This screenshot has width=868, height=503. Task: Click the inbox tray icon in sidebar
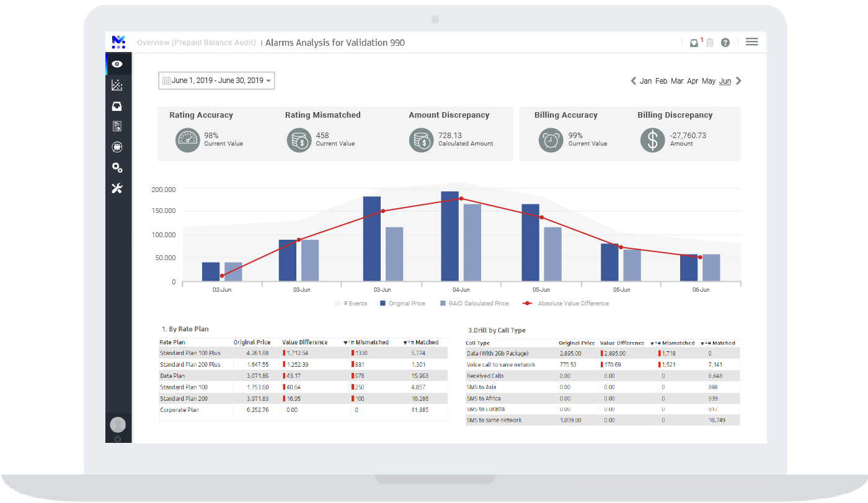click(117, 105)
